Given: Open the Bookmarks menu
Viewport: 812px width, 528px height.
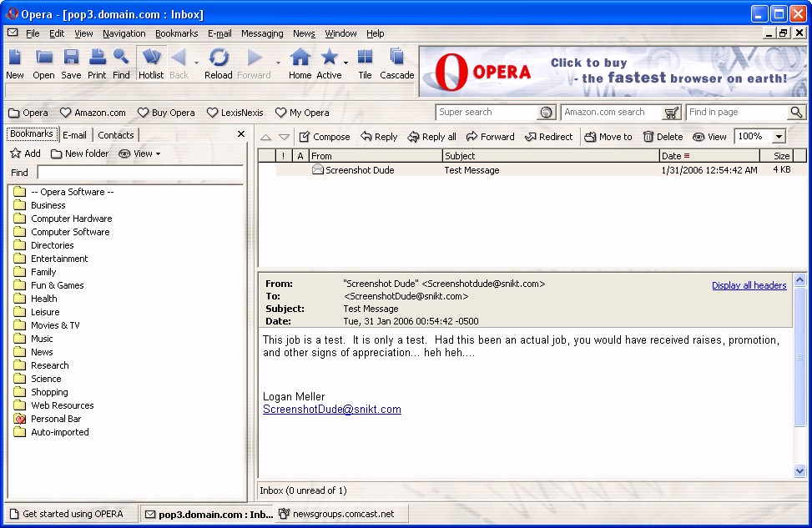Looking at the screenshot, I should [x=177, y=33].
